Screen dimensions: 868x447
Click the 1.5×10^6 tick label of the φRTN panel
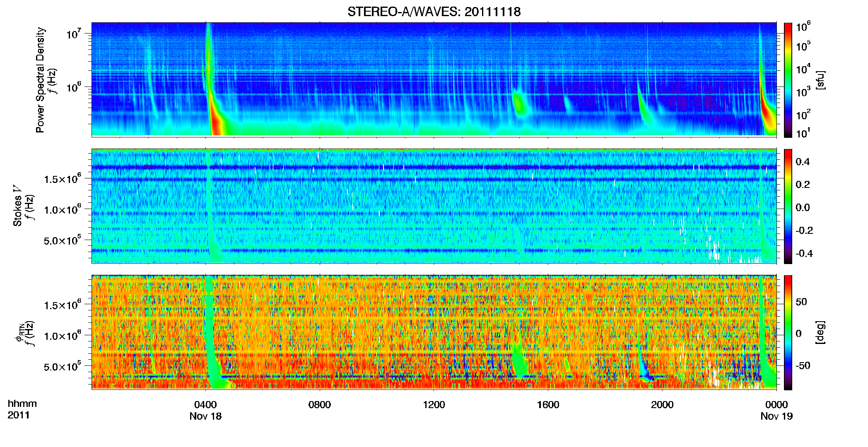63,305
